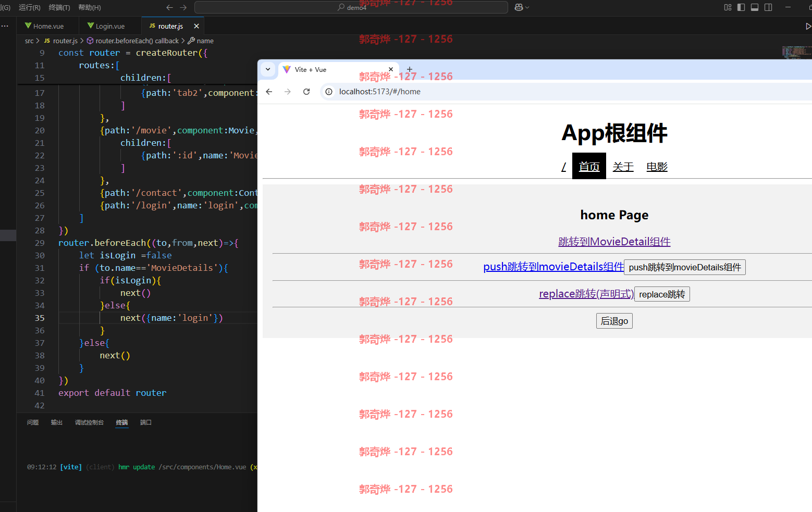Screen dimensions: 812x512
Task: Toggle the secondary sidebar visibility
Action: 768,7
